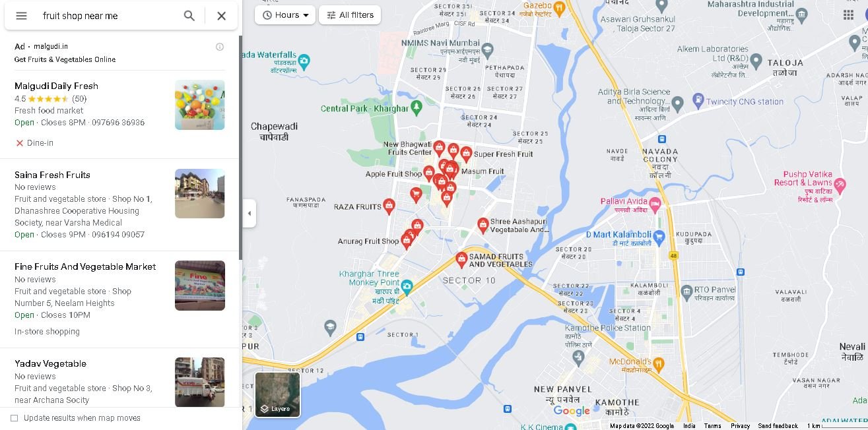Clear the search with the X icon
The width and height of the screenshot is (868, 430).
click(222, 16)
